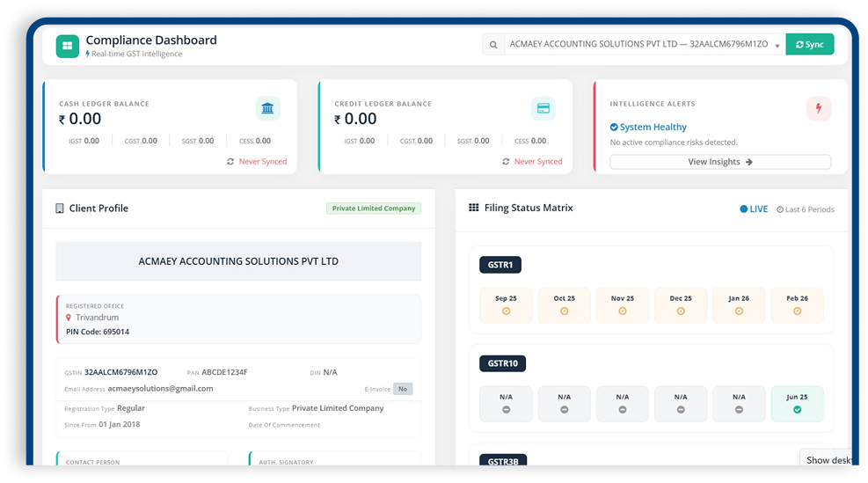Click the green check icon under Jun 25
Screen dimensions: 868x483
click(x=797, y=410)
